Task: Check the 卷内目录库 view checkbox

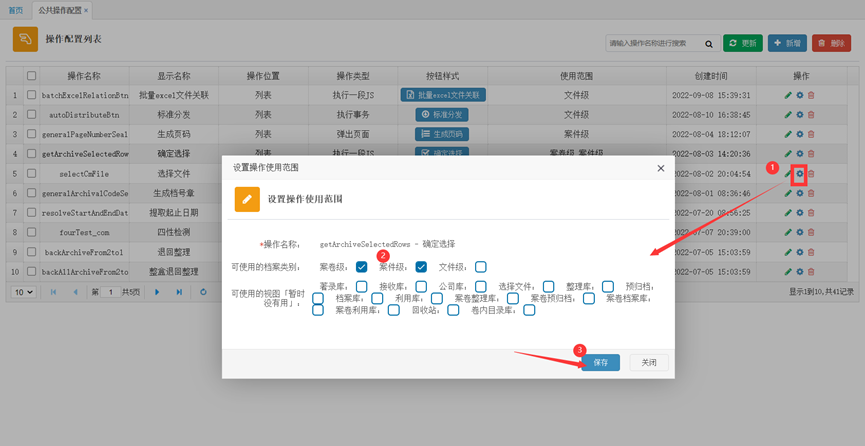Action: click(529, 310)
